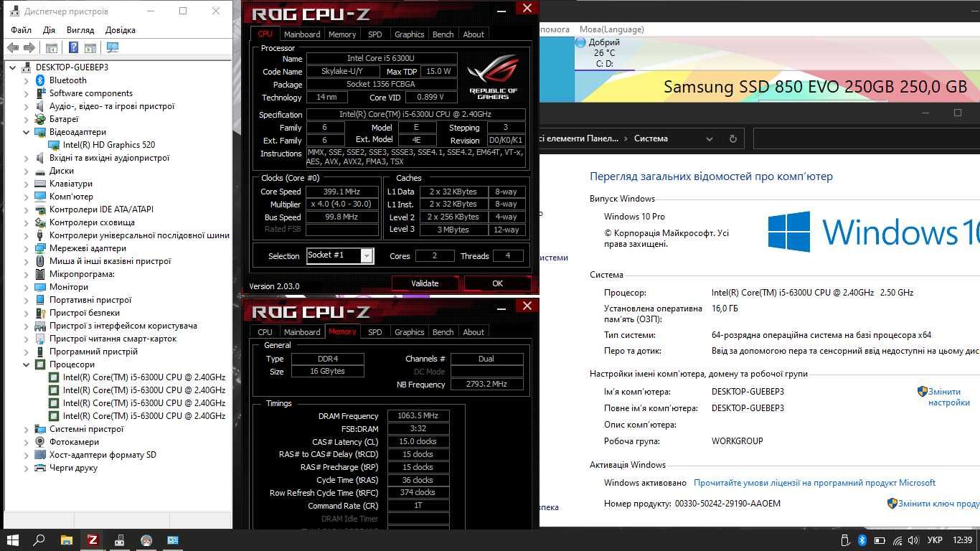Click OK button in CPU-Z

[x=497, y=283]
